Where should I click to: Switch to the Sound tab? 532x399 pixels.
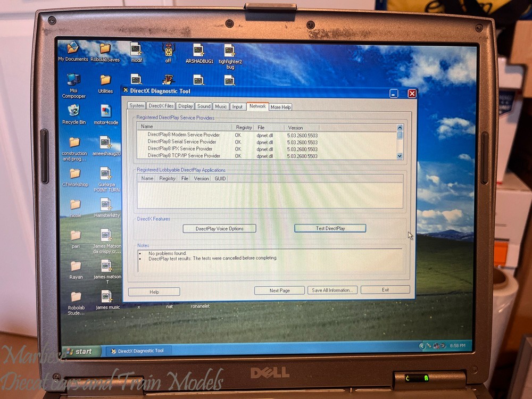pos(204,106)
